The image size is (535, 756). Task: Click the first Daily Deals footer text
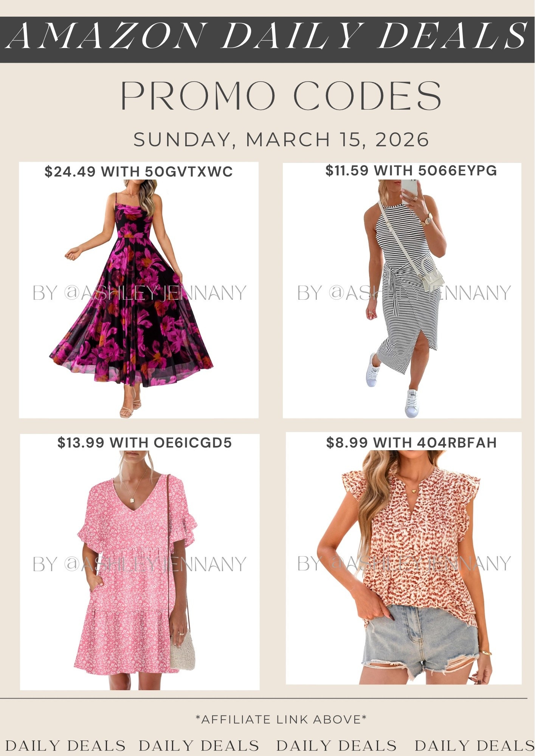[x=65, y=746]
